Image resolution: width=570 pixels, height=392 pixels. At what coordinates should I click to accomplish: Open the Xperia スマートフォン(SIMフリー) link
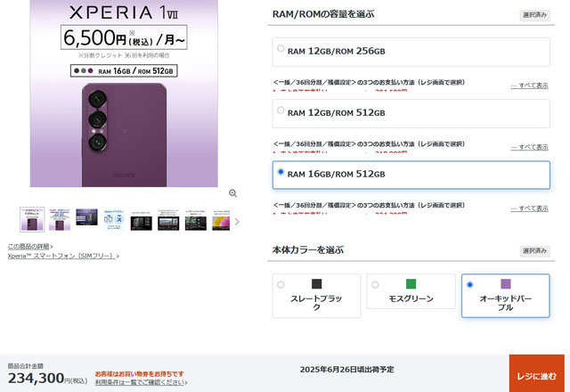tap(63, 256)
